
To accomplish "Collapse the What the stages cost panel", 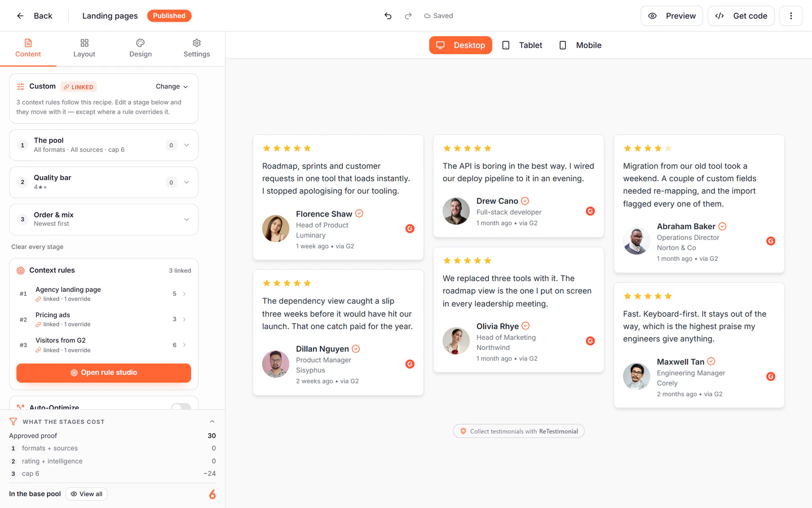I will point(212,422).
